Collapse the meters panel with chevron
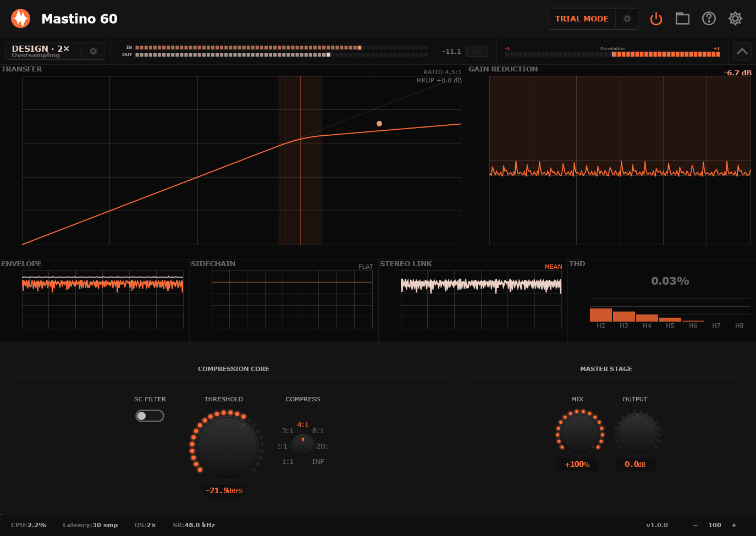 coord(742,51)
